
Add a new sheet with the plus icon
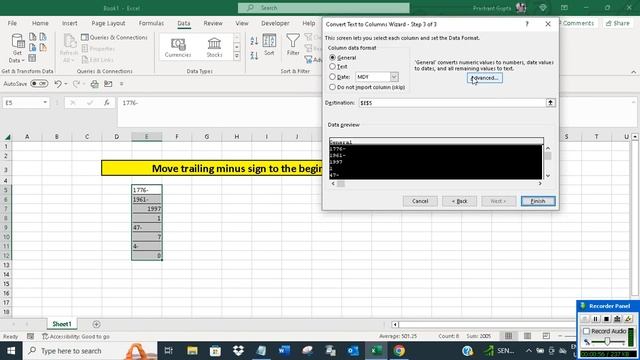pyautogui.click(x=96, y=324)
